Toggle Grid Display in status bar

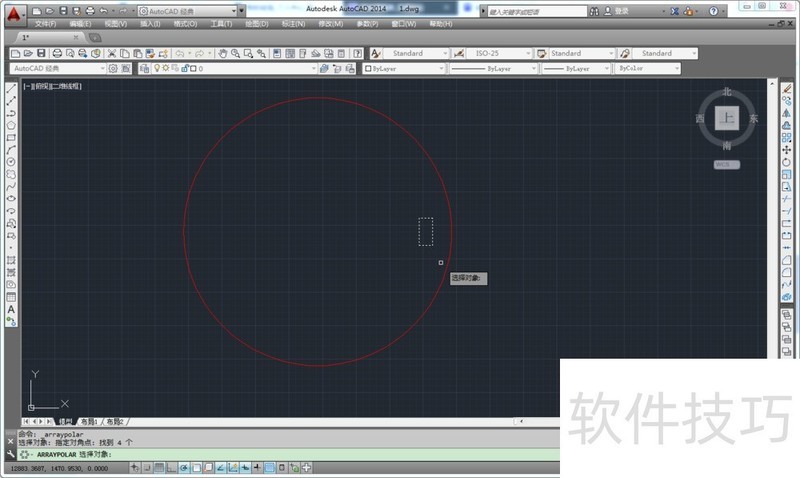point(159,467)
